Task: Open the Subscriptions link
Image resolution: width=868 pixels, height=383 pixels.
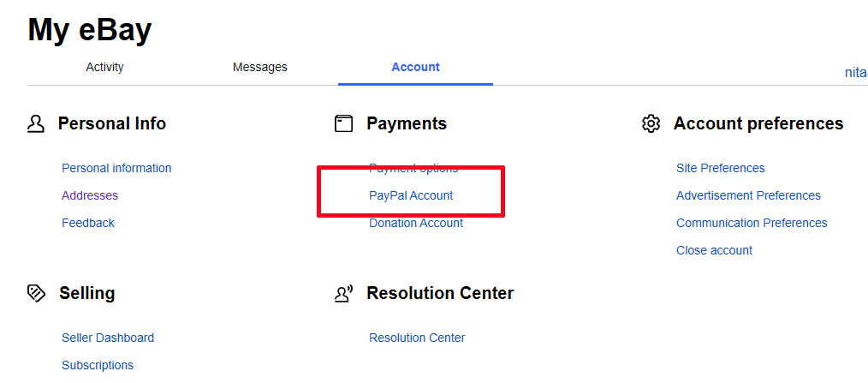Action: pos(98,365)
